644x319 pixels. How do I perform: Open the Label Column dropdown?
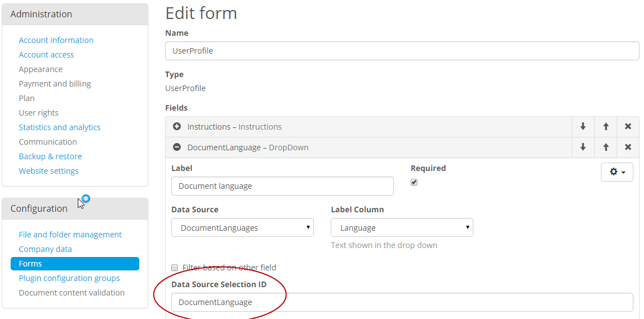402,227
